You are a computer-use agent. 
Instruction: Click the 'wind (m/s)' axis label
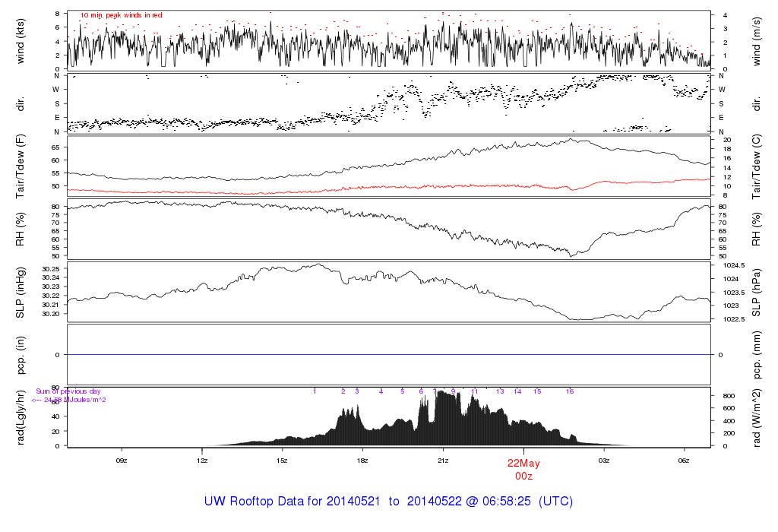pos(756,42)
